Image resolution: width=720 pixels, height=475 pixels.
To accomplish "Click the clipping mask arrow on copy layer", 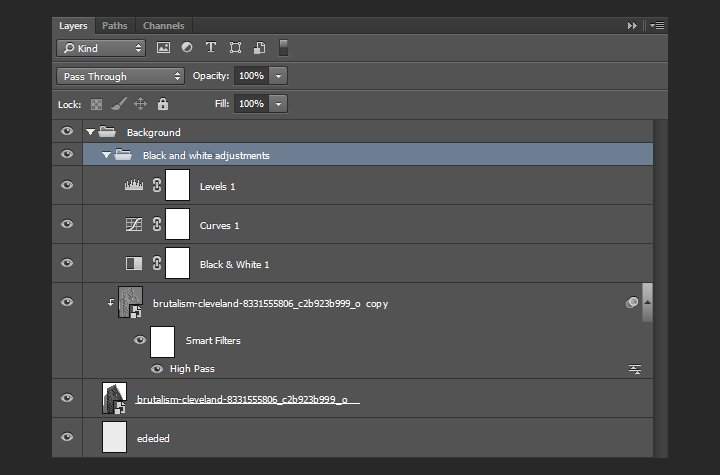I will pyautogui.click(x=111, y=302).
